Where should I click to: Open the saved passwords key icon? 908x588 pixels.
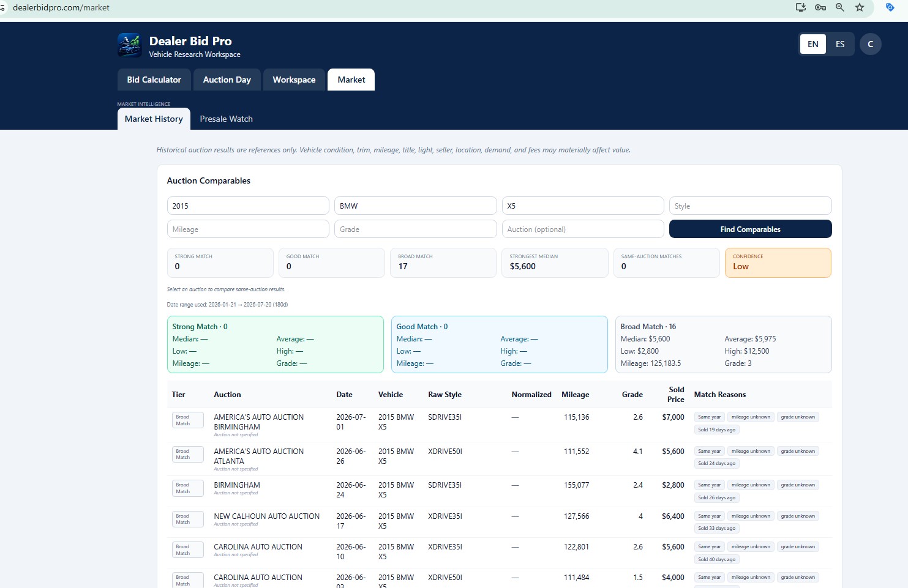pos(820,7)
